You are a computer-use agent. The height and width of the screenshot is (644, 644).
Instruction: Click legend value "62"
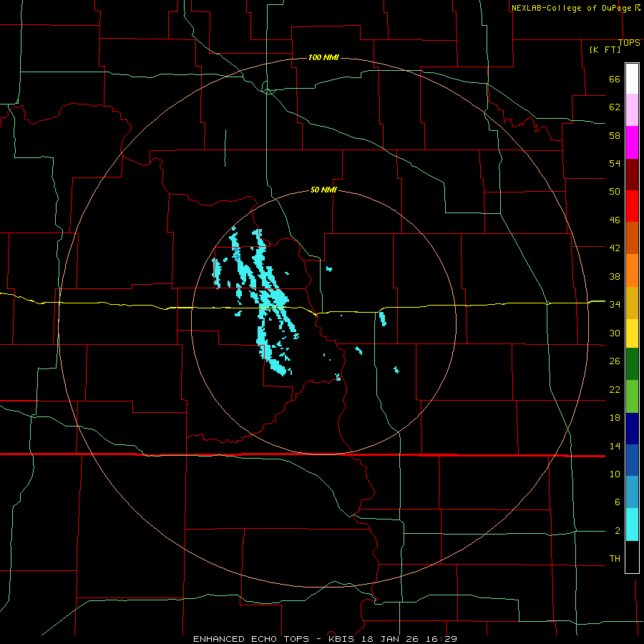(x=615, y=107)
